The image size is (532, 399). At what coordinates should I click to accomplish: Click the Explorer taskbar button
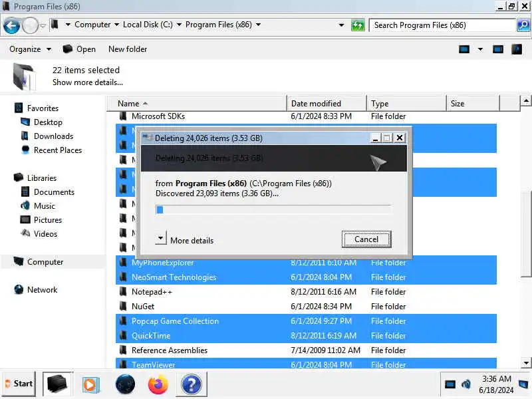coord(57,384)
